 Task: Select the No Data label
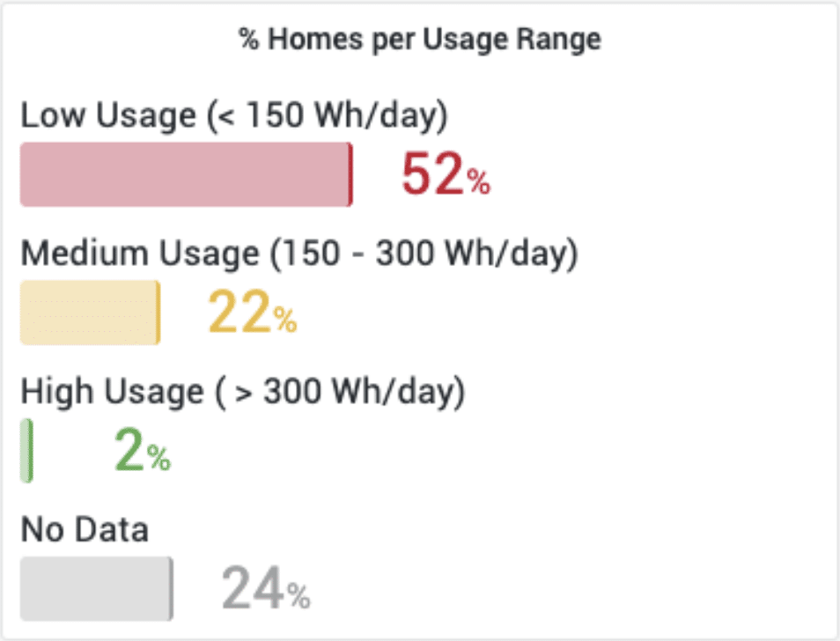[x=85, y=530]
